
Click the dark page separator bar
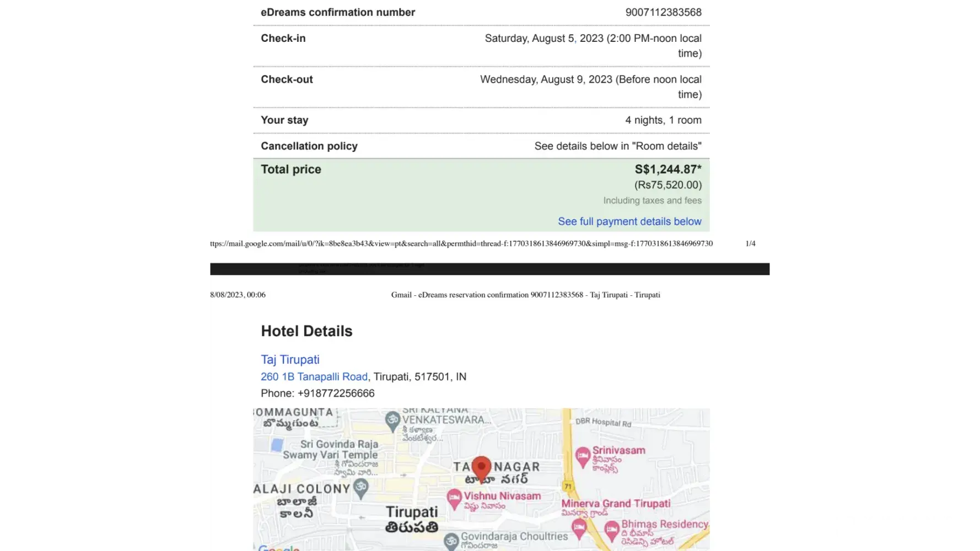click(x=489, y=269)
